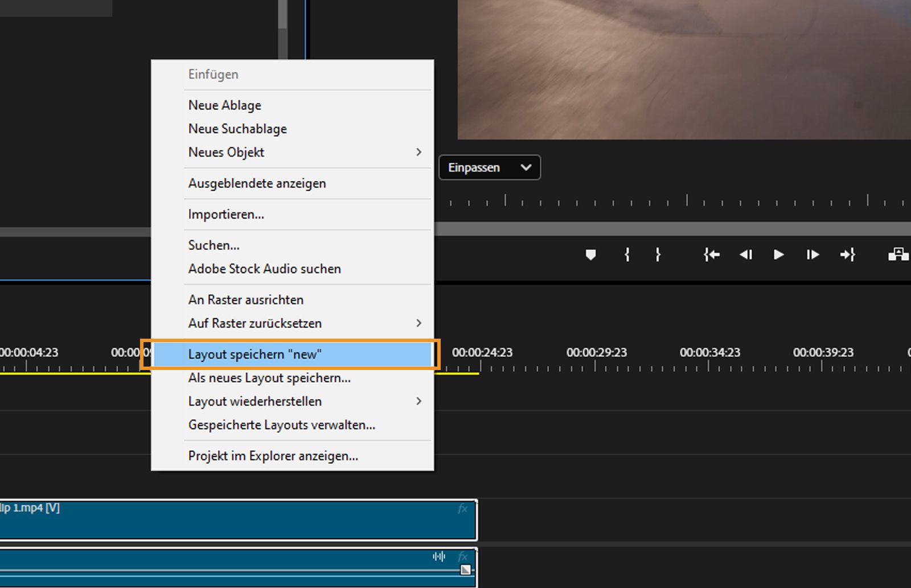Jump to the Out point
911x588 pixels.
coord(848,254)
